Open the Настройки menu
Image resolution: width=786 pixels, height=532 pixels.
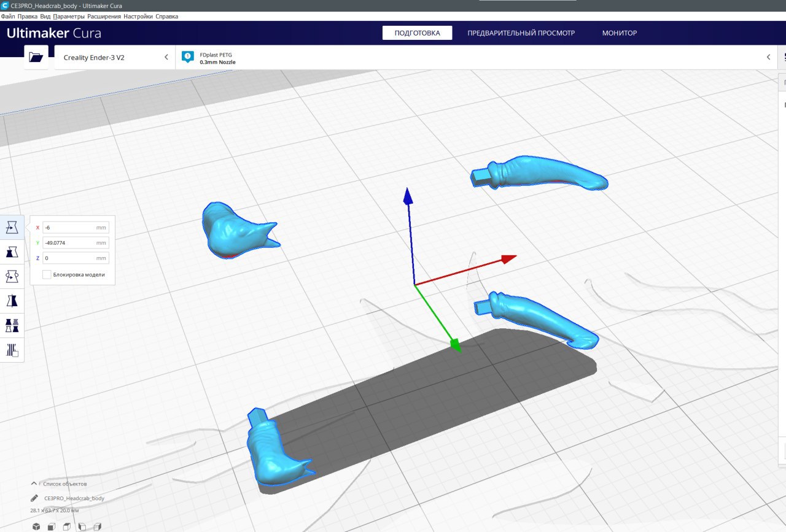coord(138,17)
